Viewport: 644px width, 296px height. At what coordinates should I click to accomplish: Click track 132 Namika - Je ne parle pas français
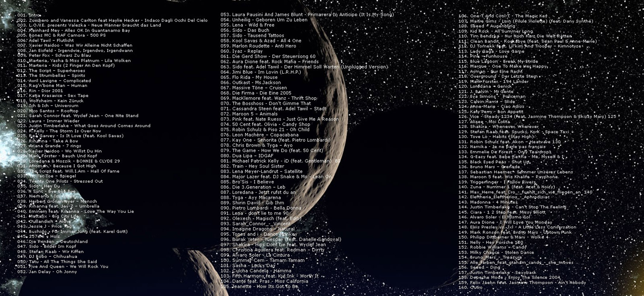502,147
